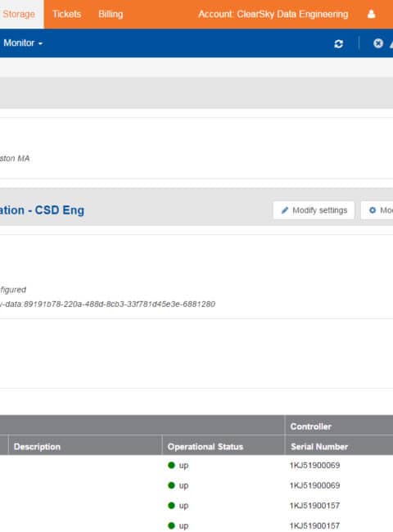
Task: Go to the Billing tab
Action: pos(111,14)
